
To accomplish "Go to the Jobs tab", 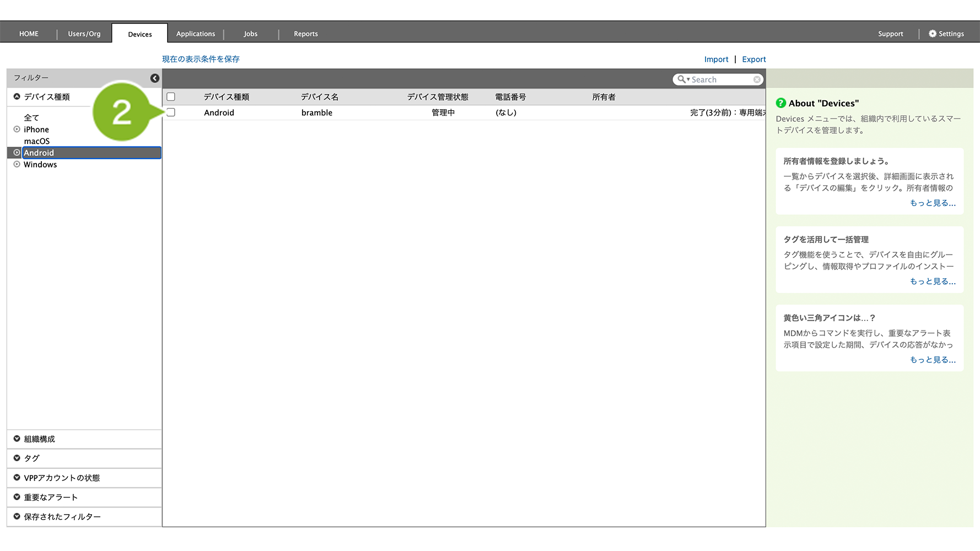I will [x=251, y=34].
